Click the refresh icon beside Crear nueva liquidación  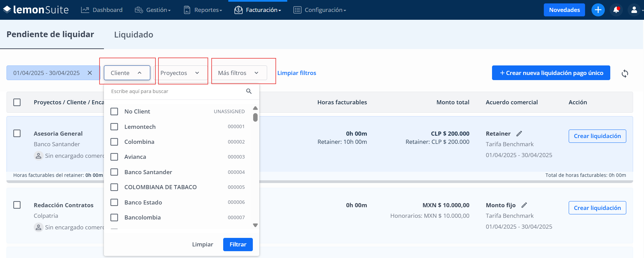pos(625,73)
